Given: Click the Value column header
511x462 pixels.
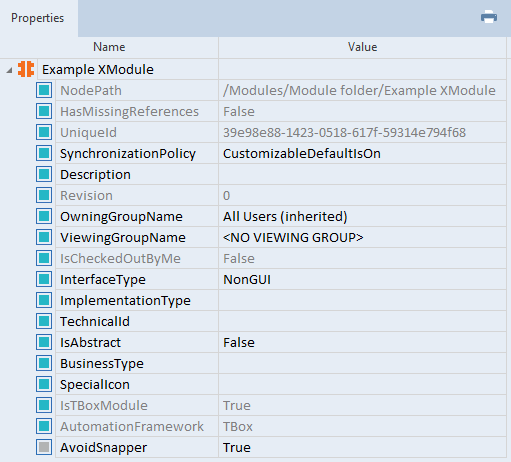Looking at the screenshot, I should point(362,47).
